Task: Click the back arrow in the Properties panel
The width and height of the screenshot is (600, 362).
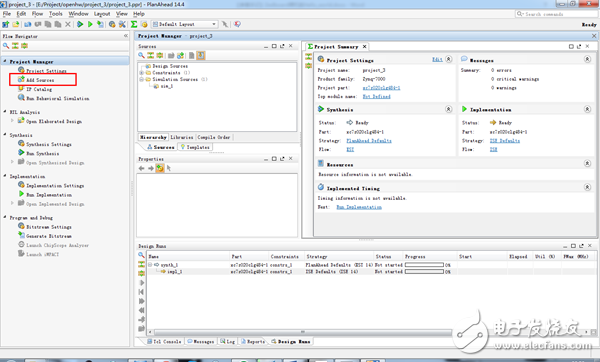Action: 142,168
